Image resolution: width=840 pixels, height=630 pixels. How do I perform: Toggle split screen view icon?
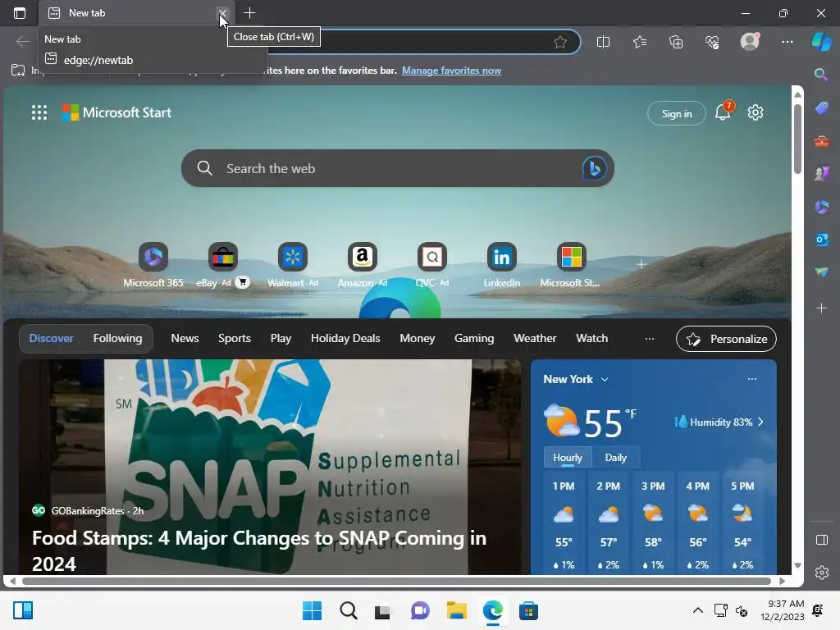(x=603, y=42)
